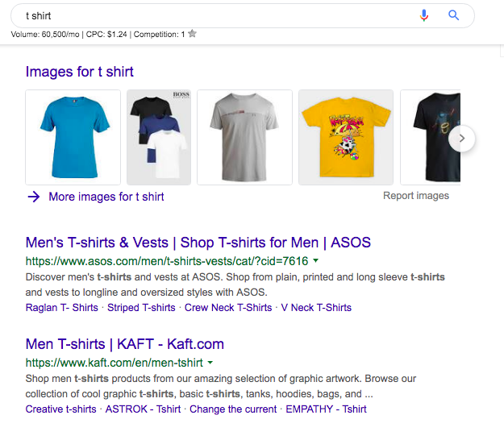
Task: Open the 'Striped T-shirts' sitelink
Action: (141, 308)
